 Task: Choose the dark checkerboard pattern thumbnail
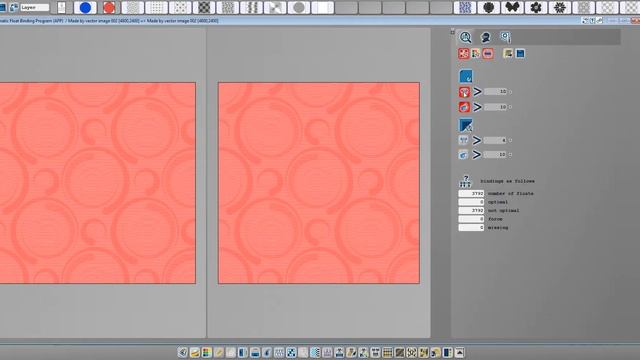pos(204,7)
